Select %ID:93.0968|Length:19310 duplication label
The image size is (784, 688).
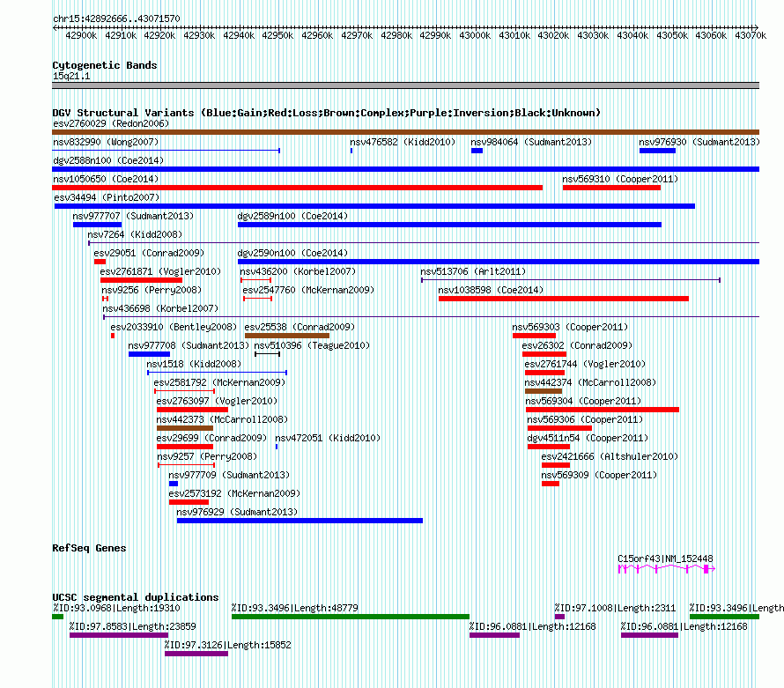116,609
